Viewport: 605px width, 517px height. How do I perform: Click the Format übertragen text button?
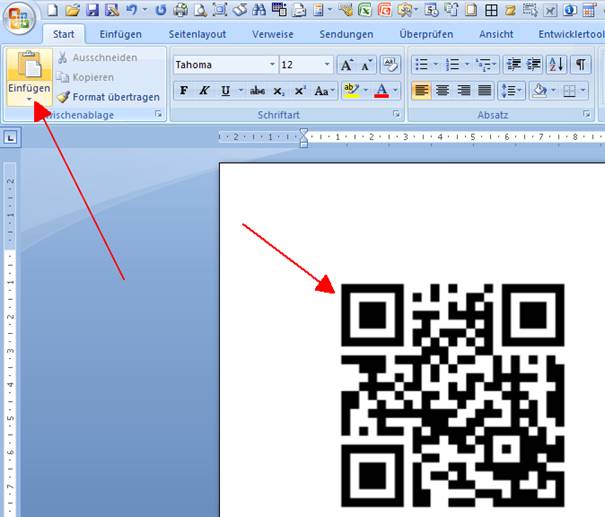click(116, 97)
